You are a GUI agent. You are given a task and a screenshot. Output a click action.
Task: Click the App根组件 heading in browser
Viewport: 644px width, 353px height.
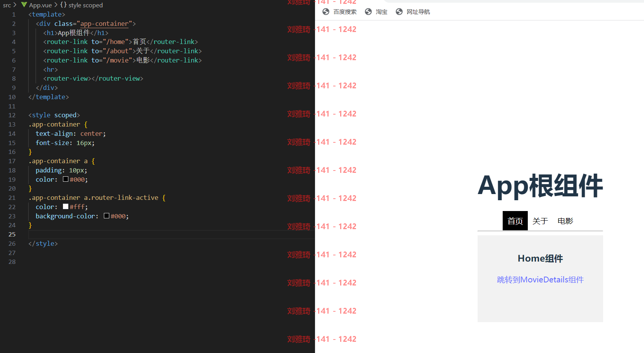540,186
